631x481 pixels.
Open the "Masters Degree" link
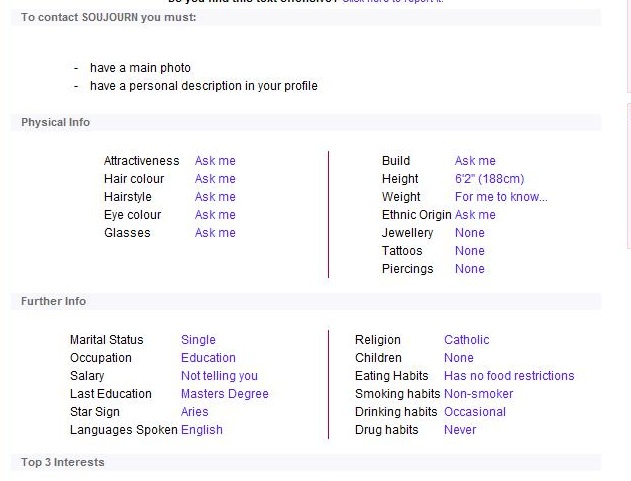224,394
